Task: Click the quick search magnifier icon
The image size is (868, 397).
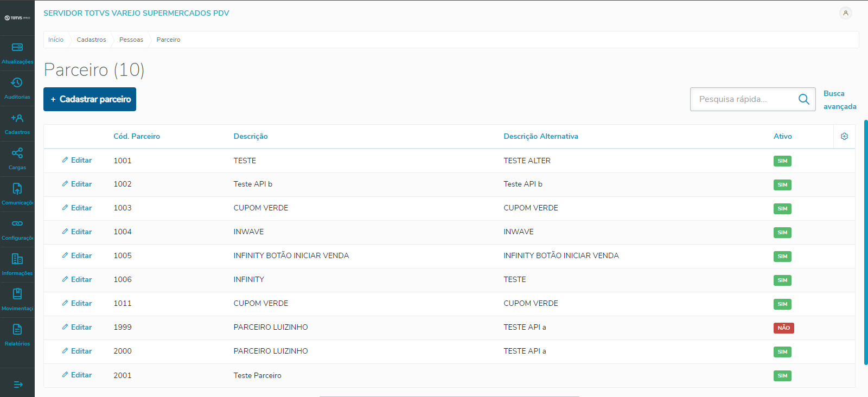Action: tap(803, 99)
